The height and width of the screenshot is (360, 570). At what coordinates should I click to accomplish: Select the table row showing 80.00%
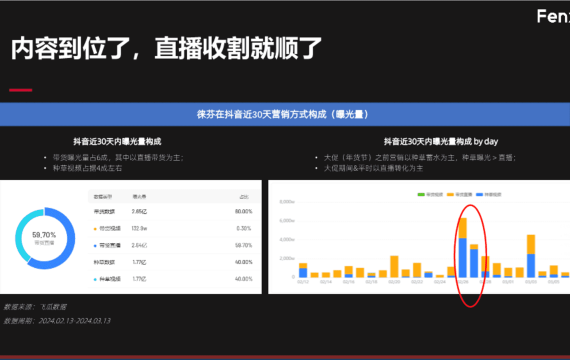(174, 212)
